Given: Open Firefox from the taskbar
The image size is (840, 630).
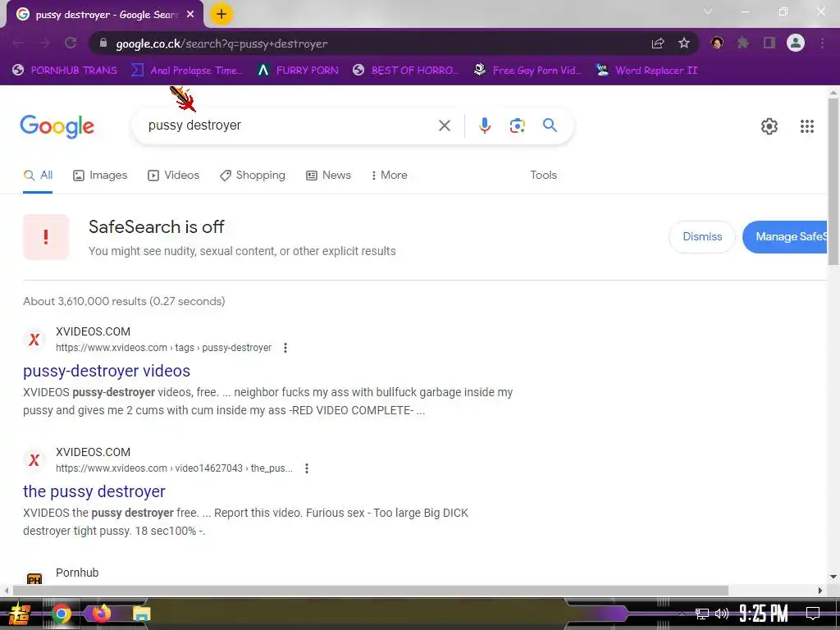Looking at the screenshot, I should point(101,613).
